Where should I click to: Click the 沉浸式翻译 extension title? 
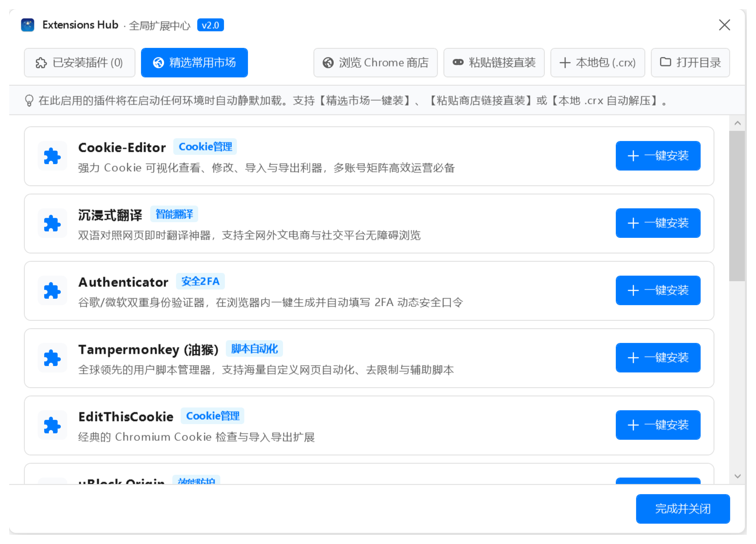(110, 215)
